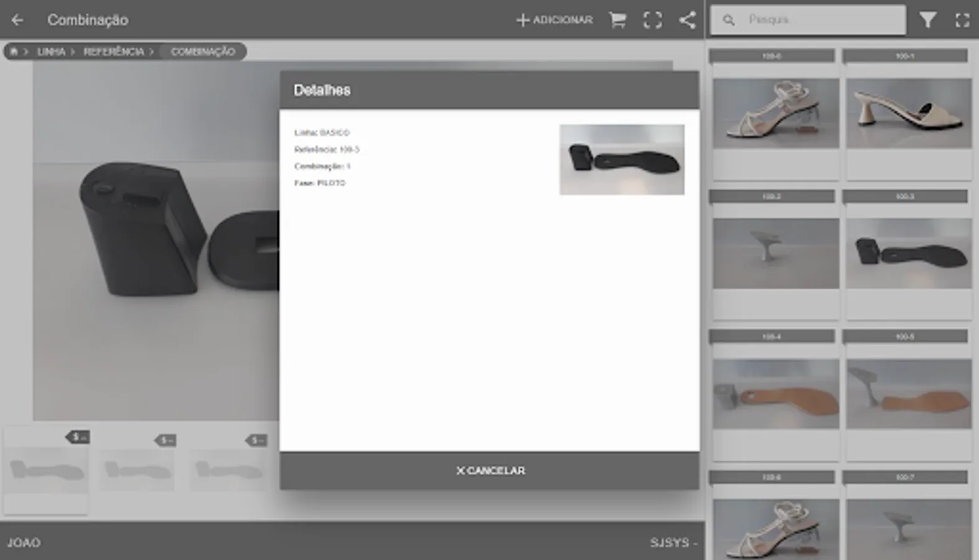
Task: Focus the Pesquisa search field
Action: pyautogui.click(x=808, y=20)
